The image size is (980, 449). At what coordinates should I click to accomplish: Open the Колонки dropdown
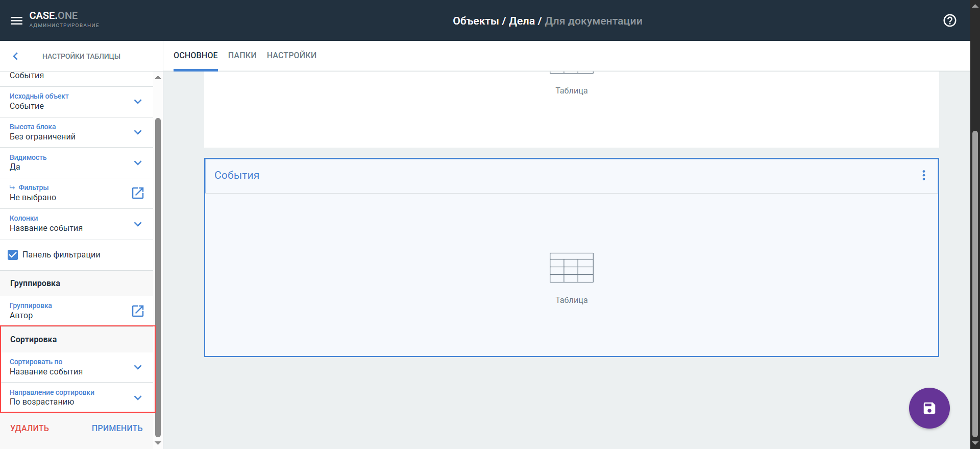pyautogui.click(x=138, y=224)
